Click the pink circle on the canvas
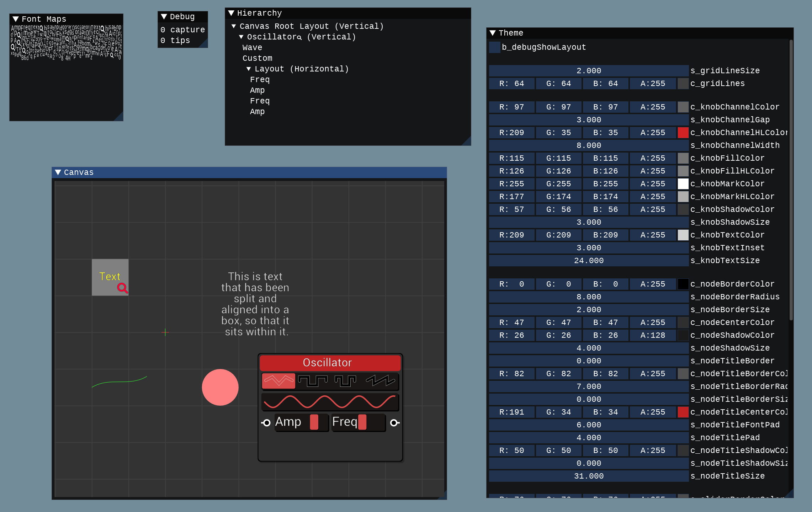The width and height of the screenshot is (812, 512). (220, 387)
